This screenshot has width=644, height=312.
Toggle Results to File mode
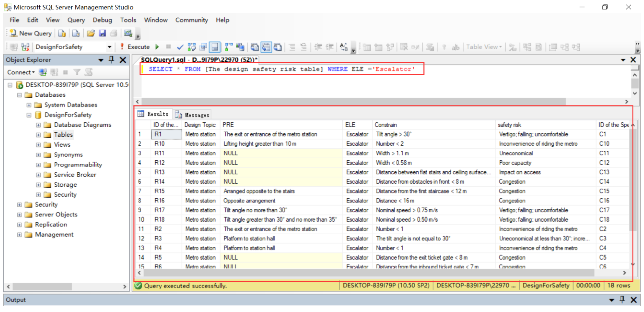pyautogui.click(x=278, y=47)
